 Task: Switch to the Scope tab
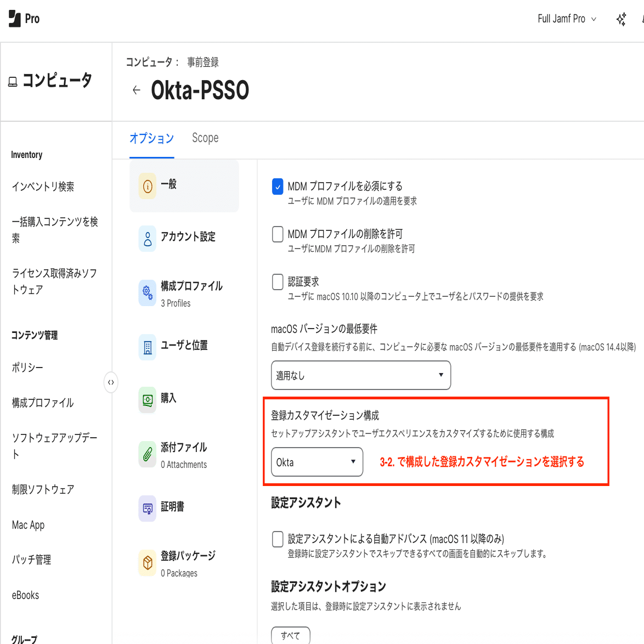coord(205,138)
